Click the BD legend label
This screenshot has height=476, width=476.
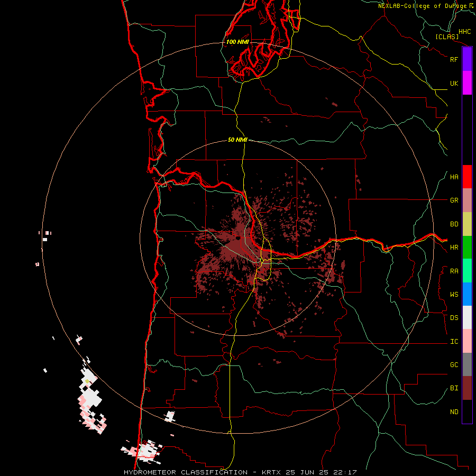454,224
